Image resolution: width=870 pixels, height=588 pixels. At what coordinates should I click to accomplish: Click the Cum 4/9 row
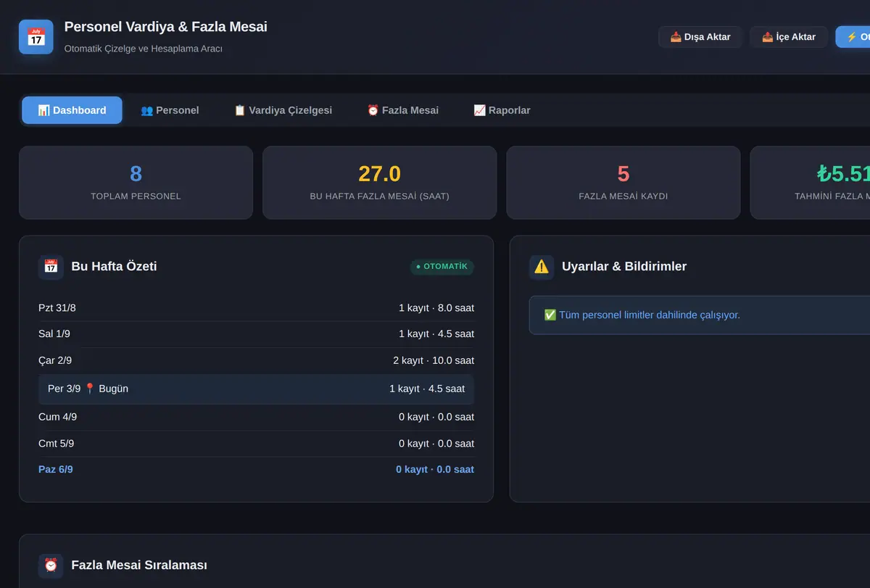[x=256, y=417]
